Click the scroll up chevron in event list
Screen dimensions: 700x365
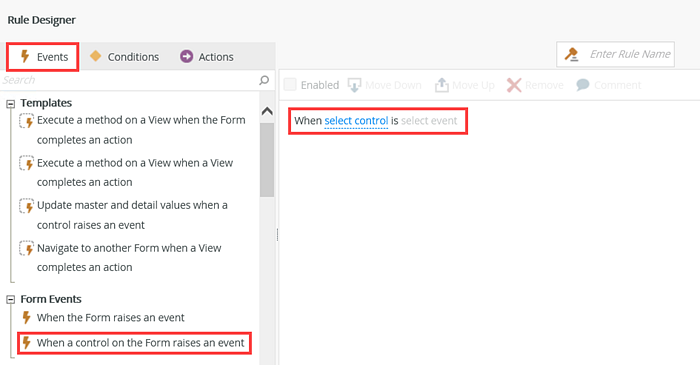click(x=267, y=111)
